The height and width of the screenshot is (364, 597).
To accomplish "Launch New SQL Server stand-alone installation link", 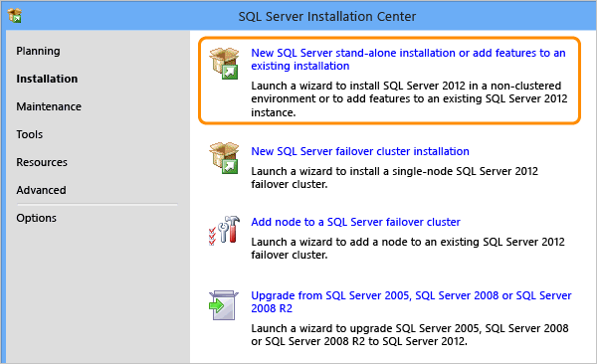I will pos(408,60).
